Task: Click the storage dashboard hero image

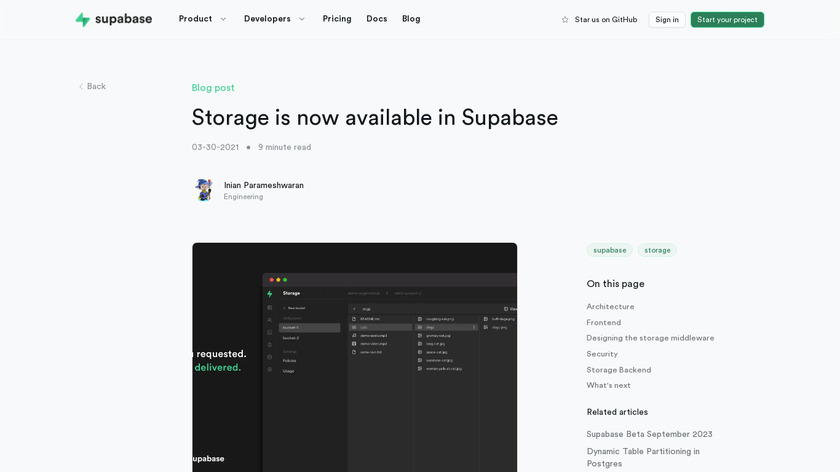Action: point(354,356)
